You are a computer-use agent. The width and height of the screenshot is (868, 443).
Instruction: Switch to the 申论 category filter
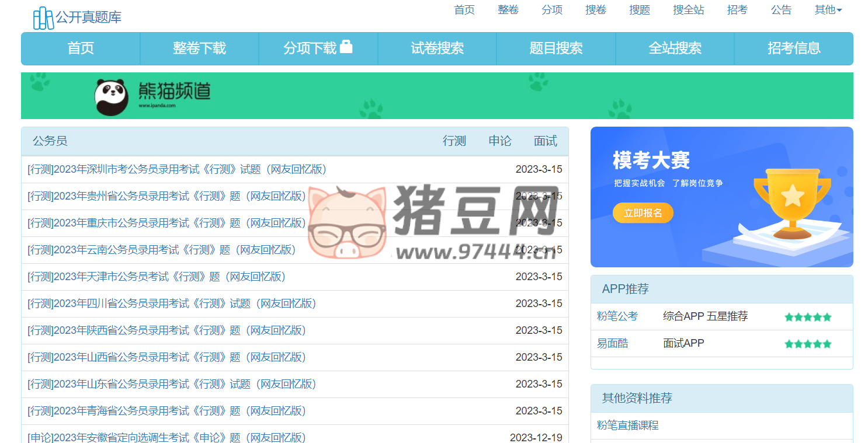click(499, 141)
